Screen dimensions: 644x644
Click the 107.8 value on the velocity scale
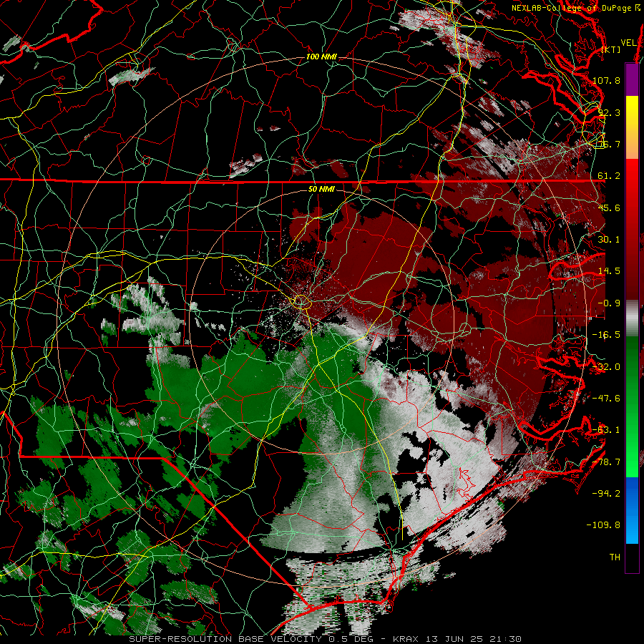(606, 80)
